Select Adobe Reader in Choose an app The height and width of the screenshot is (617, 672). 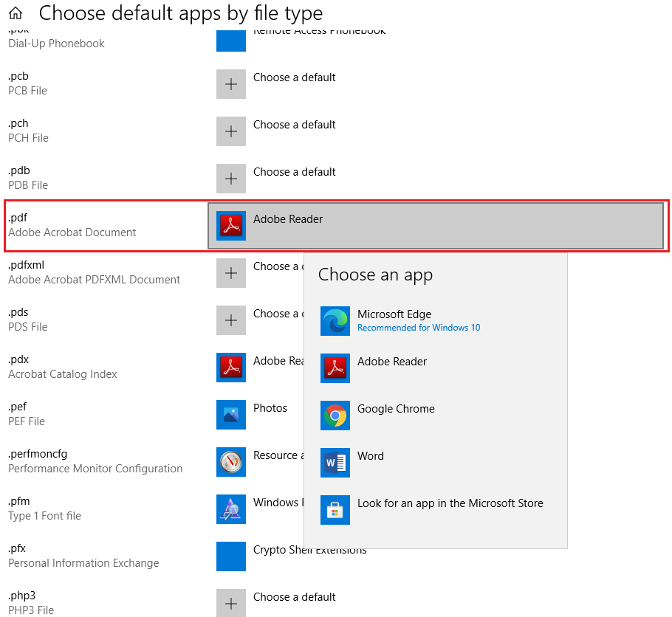[436, 368]
